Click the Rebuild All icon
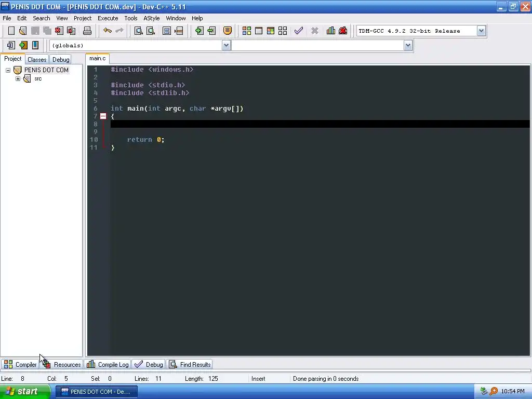Screen dimensions: 532x399 [283, 31]
